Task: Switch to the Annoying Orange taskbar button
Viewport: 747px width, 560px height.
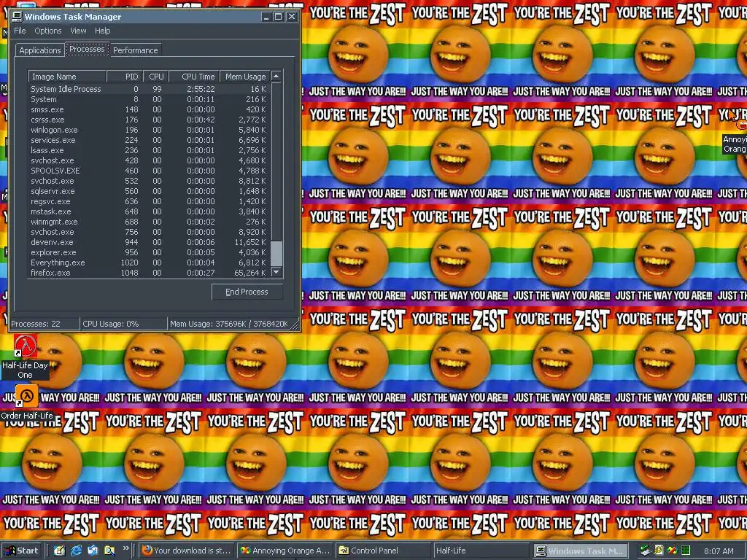Action: pos(285,551)
